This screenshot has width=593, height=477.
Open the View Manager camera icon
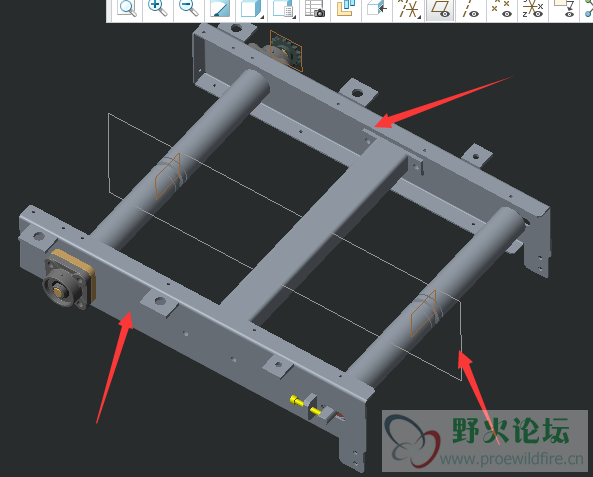(315, 8)
